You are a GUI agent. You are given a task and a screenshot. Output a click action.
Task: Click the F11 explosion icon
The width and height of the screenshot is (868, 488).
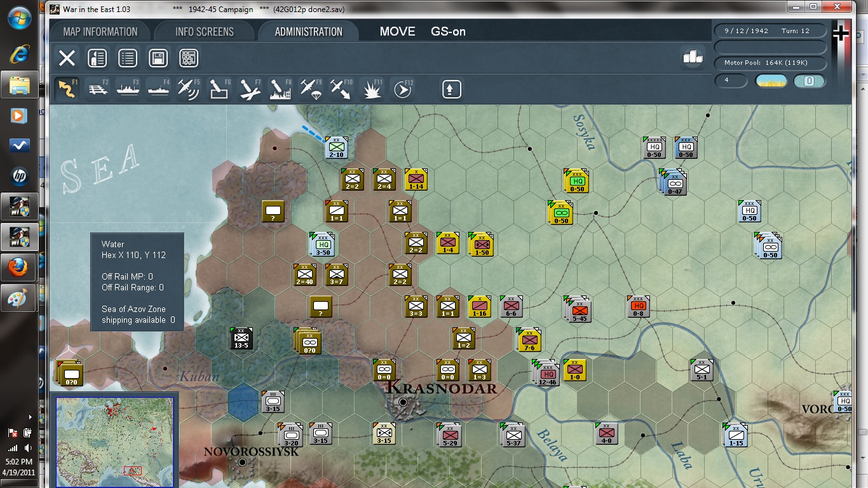tap(372, 89)
